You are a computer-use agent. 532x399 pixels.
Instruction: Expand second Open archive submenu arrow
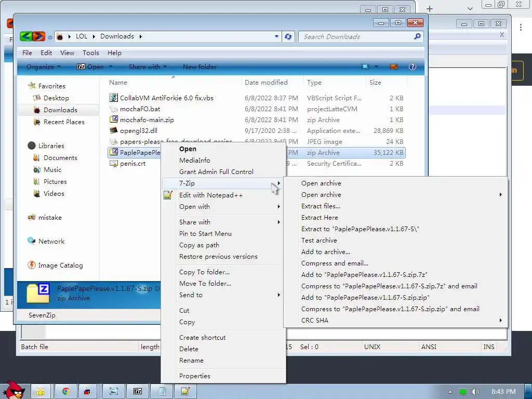500,195
